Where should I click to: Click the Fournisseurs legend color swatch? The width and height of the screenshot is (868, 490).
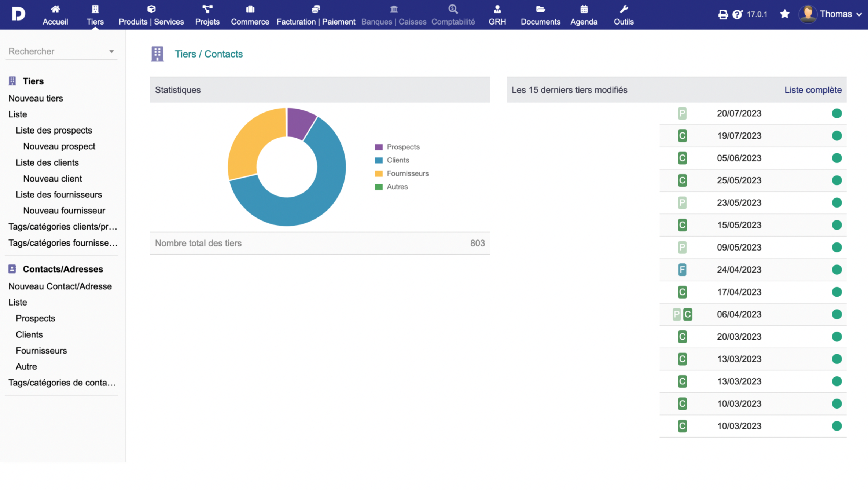[x=379, y=173]
